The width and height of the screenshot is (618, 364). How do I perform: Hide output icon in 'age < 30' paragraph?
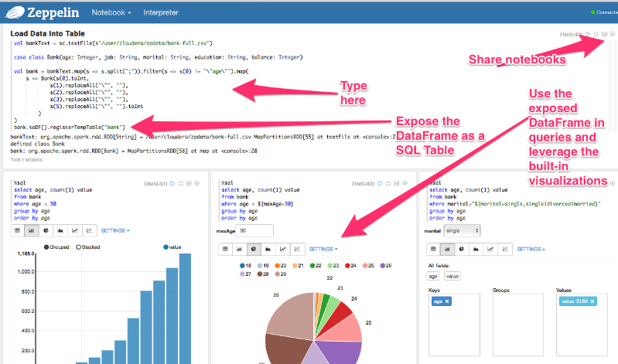[x=189, y=184]
